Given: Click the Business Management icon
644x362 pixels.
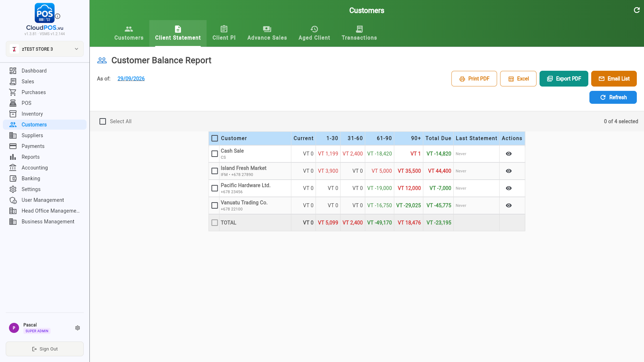Looking at the screenshot, I should (13, 222).
